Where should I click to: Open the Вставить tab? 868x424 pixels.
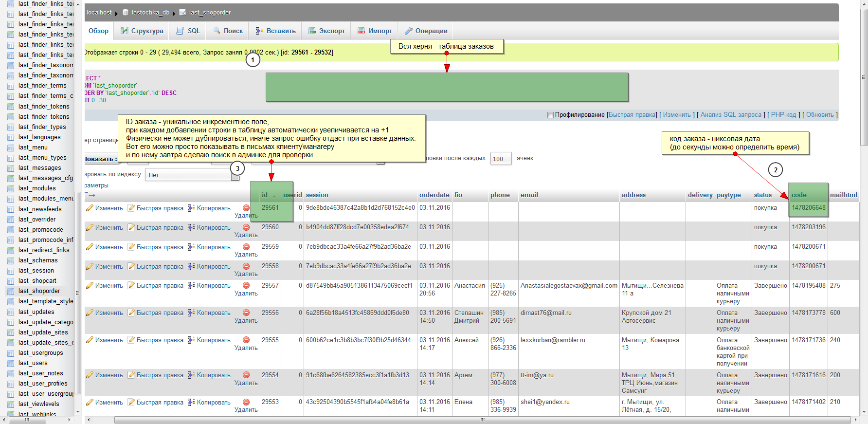275,31
